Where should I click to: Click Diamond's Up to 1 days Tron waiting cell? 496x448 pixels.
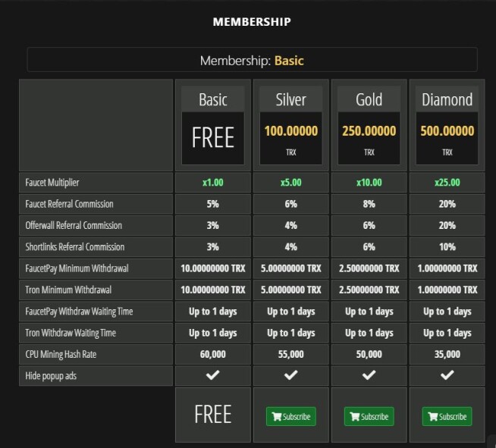pyautogui.click(x=447, y=333)
